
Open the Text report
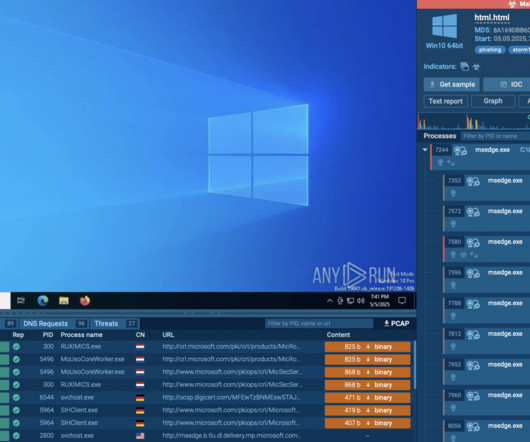[445, 101]
